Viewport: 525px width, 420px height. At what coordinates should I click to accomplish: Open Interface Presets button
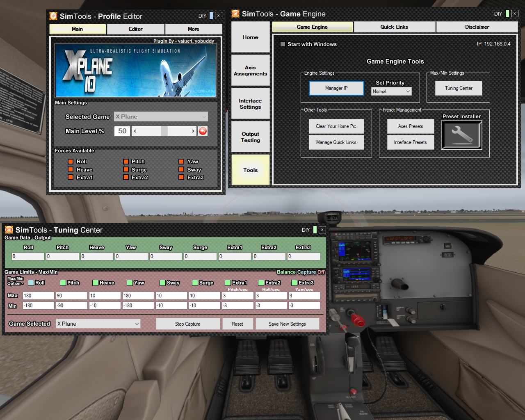coord(411,142)
